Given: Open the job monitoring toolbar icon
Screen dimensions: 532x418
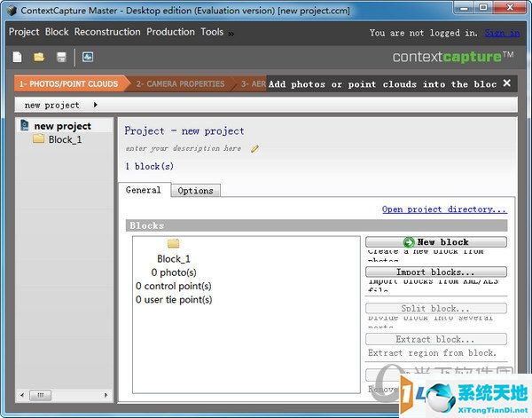Looking at the screenshot, I should [x=88, y=57].
